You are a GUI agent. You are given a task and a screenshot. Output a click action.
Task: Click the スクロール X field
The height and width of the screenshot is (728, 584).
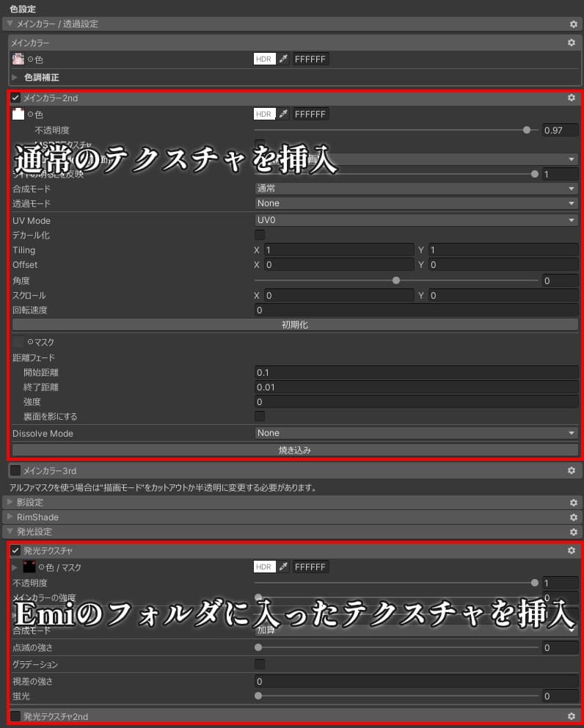pyautogui.click(x=339, y=295)
